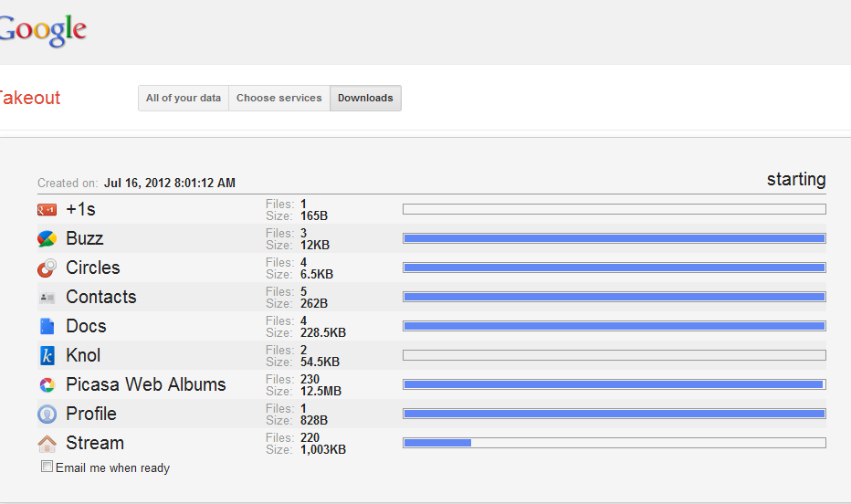Click the Picasa Web Albums icon
Image resolution: width=851 pixels, height=504 pixels.
47,385
